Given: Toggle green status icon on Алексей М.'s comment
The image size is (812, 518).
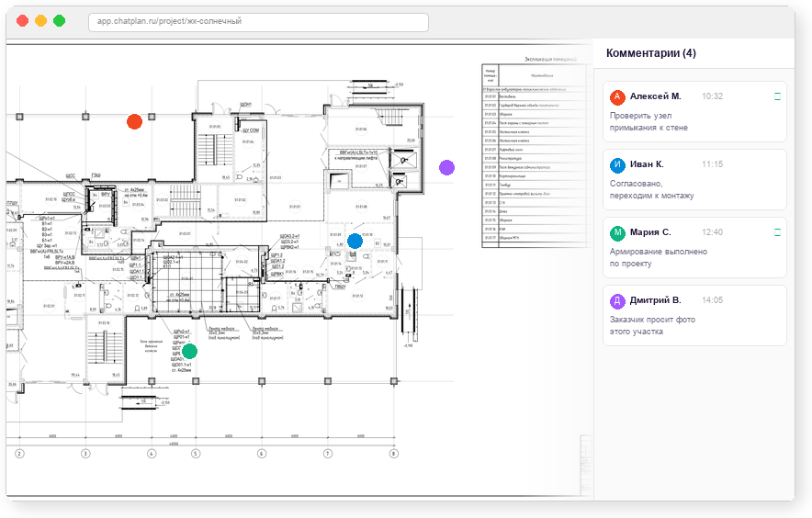Looking at the screenshot, I should pyautogui.click(x=777, y=96).
